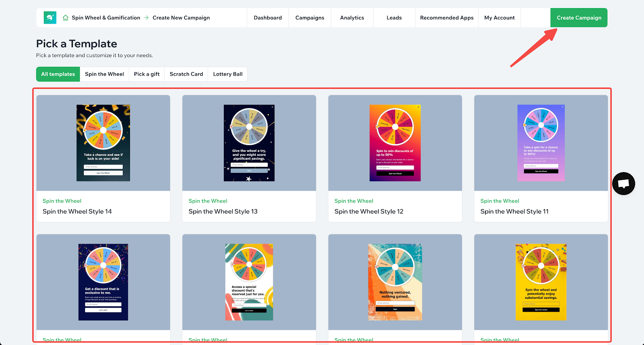Click the green app logo icon

click(x=50, y=18)
